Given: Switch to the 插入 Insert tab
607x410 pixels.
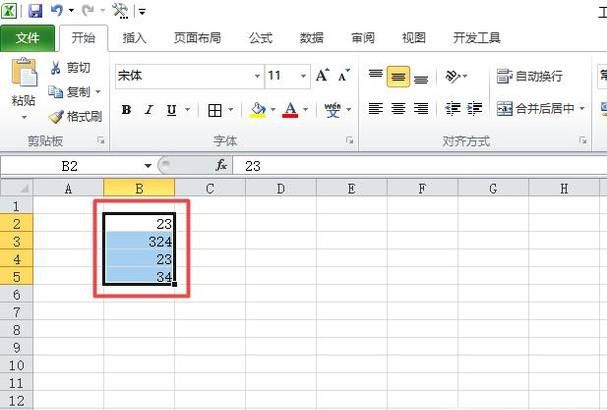Looking at the screenshot, I should [134, 38].
